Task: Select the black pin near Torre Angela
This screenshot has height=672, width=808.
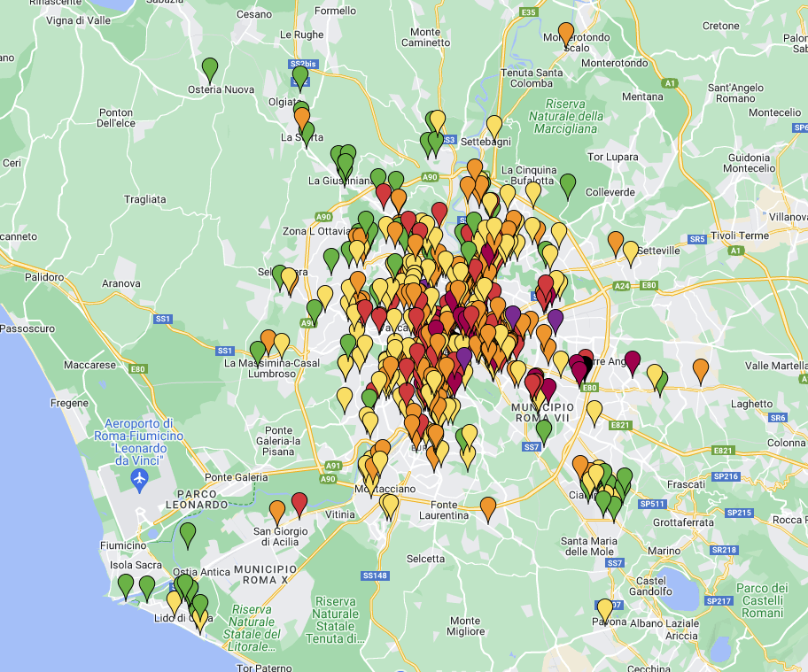Action: tap(587, 367)
